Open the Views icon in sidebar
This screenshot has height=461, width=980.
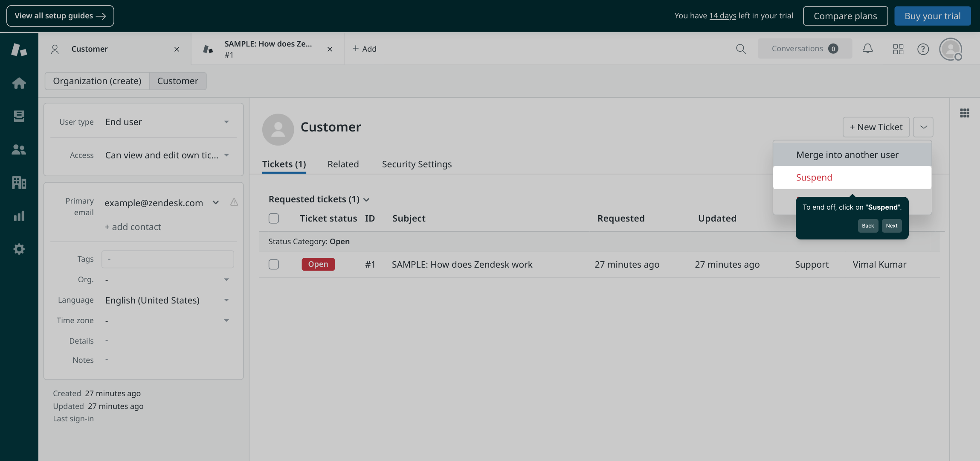[19, 116]
